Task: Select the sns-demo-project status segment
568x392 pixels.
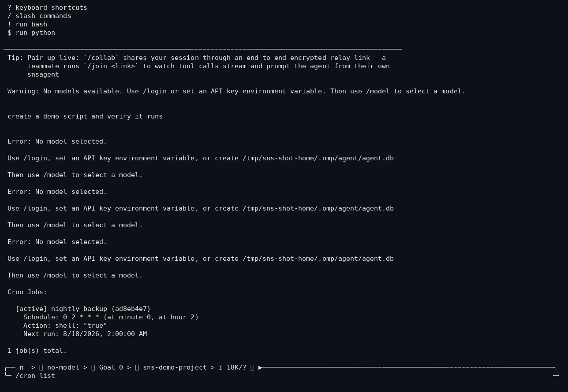Action: click(175, 367)
